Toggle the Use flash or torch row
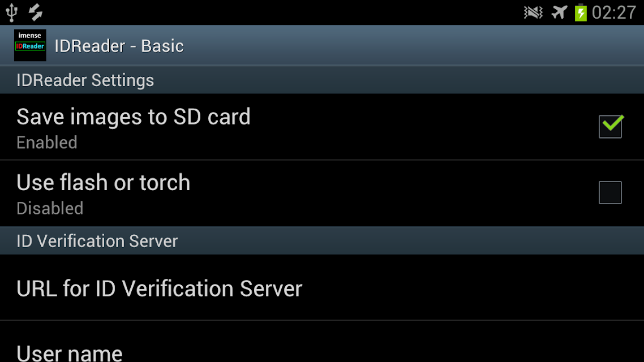 [322, 193]
